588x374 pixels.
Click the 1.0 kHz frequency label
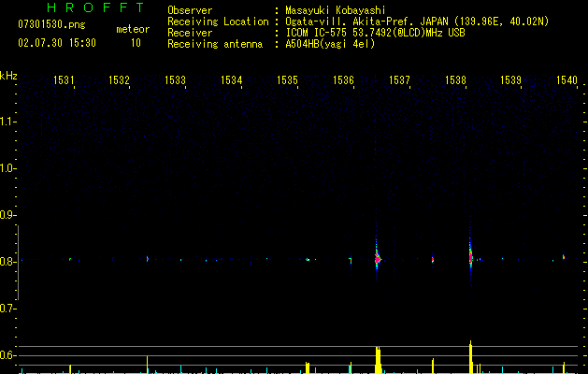pyautogui.click(x=7, y=168)
